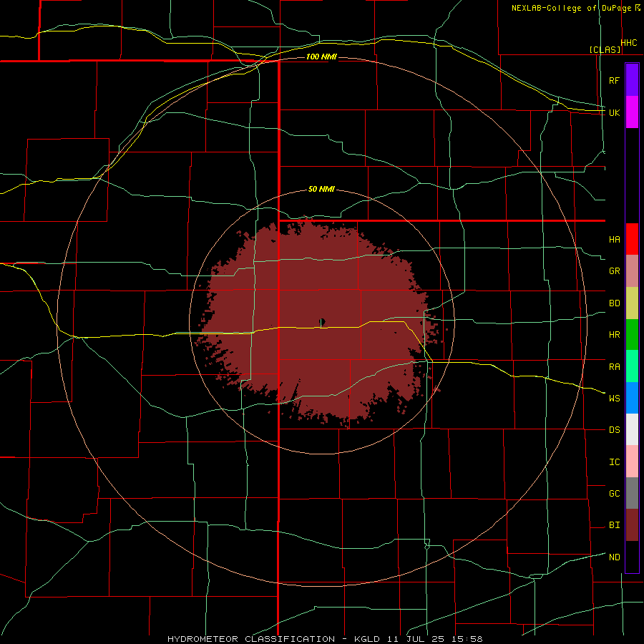Viewport: 644px width, 644px height.
Task: Click the [CLAS] units label
Action: click(x=605, y=49)
